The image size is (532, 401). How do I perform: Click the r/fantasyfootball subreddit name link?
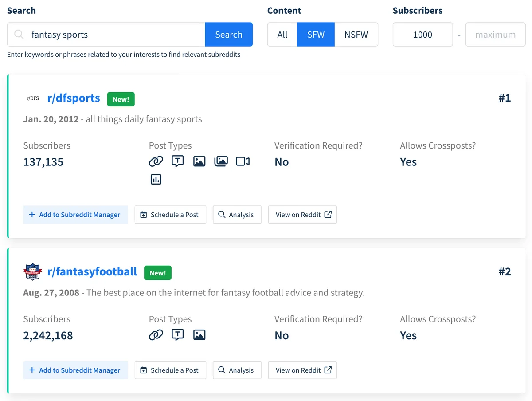[x=92, y=272]
